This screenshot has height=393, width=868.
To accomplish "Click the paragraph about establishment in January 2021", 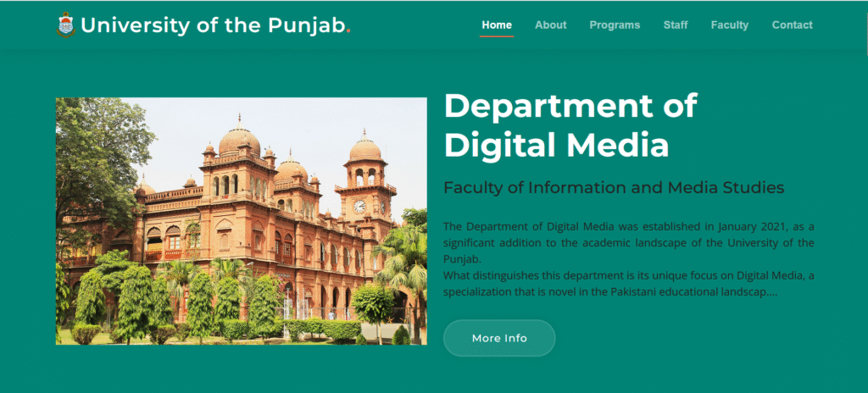I will 628,242.
